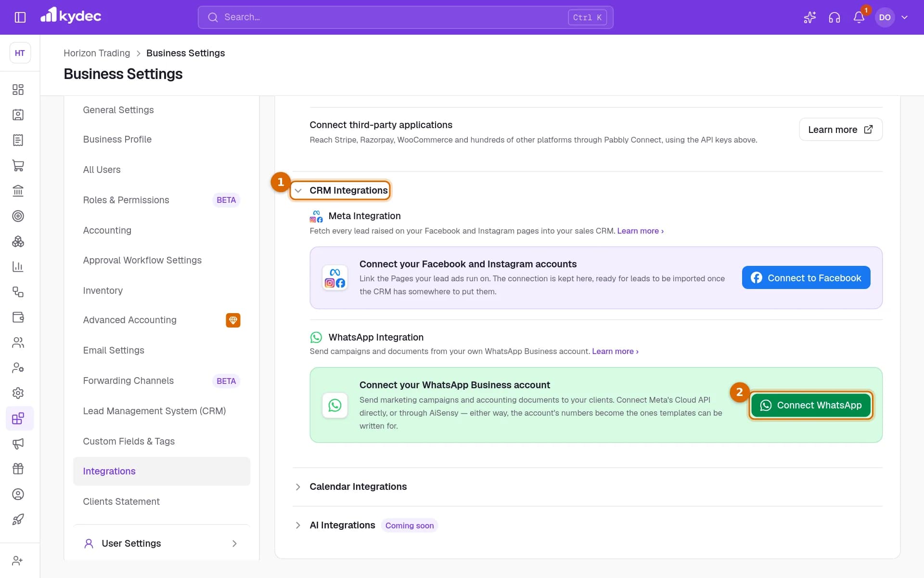
Task: Click Horizon Trading in the breadcrumb
Action: 97,53
